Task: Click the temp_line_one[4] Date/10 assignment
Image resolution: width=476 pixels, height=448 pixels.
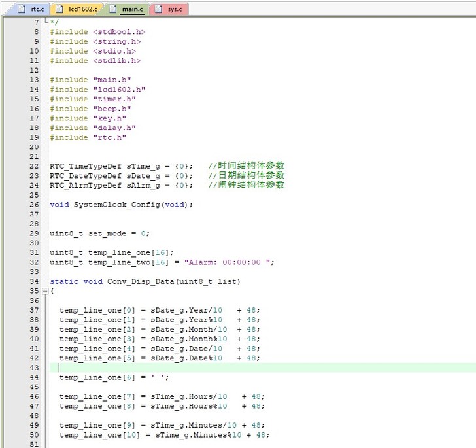Action: coord(160,349)
